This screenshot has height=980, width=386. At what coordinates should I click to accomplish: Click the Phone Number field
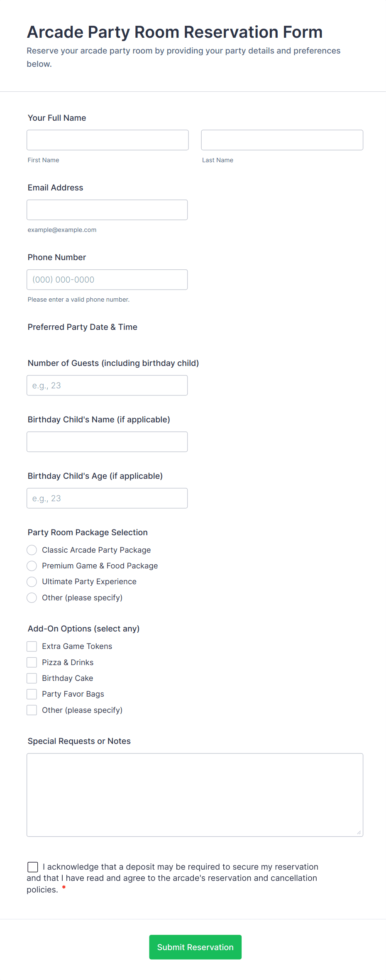[107, 280]
